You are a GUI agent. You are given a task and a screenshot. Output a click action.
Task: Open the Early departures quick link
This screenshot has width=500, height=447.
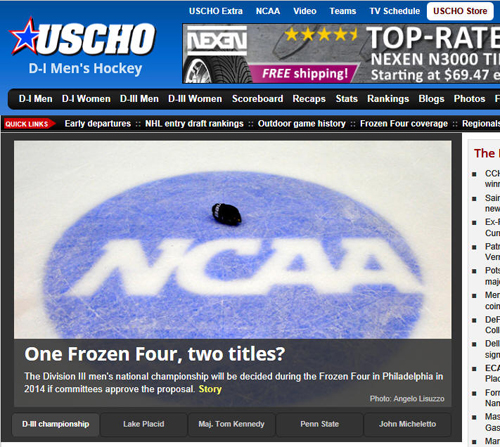point(98,124)
